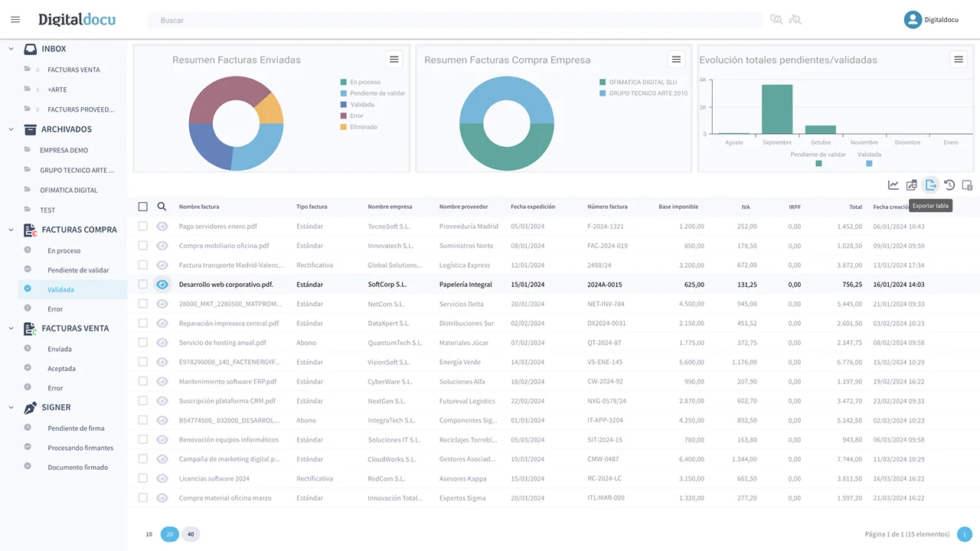Set page size to 40 rows
Screen dimensions: 980x551
[x=191, y=534]
